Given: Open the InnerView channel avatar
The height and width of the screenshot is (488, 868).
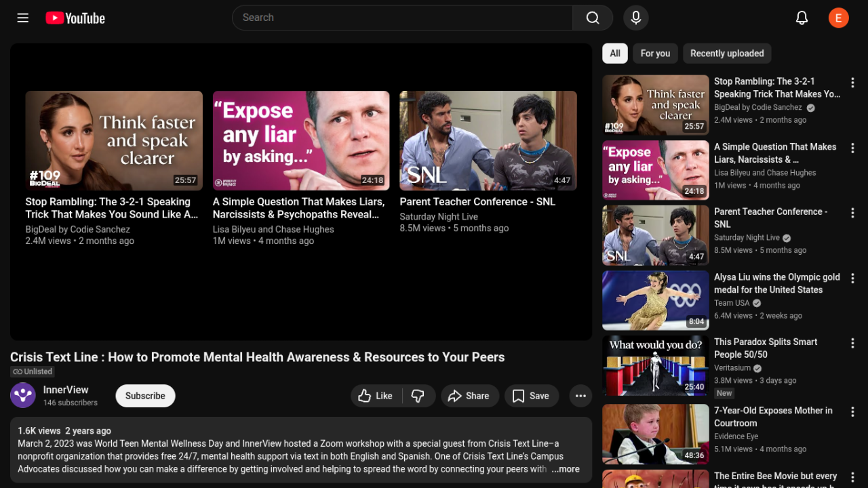Looking at the screenshot, I should click(23, 395).
